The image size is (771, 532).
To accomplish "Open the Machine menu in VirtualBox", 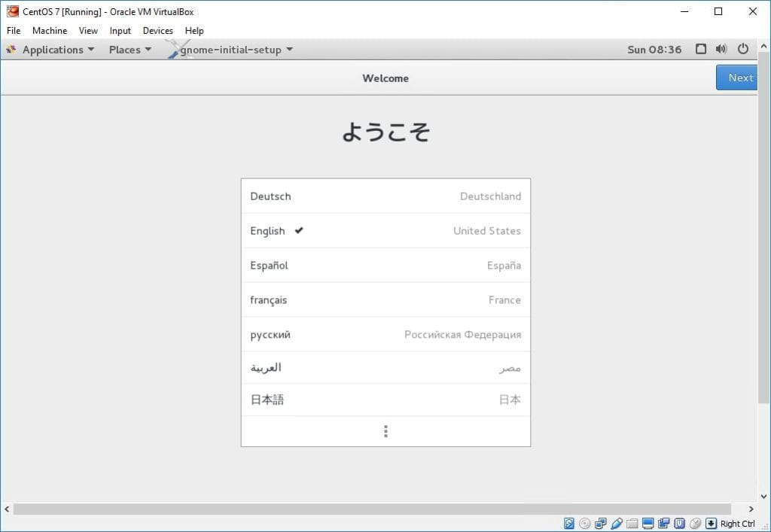I will click(50, 31).
